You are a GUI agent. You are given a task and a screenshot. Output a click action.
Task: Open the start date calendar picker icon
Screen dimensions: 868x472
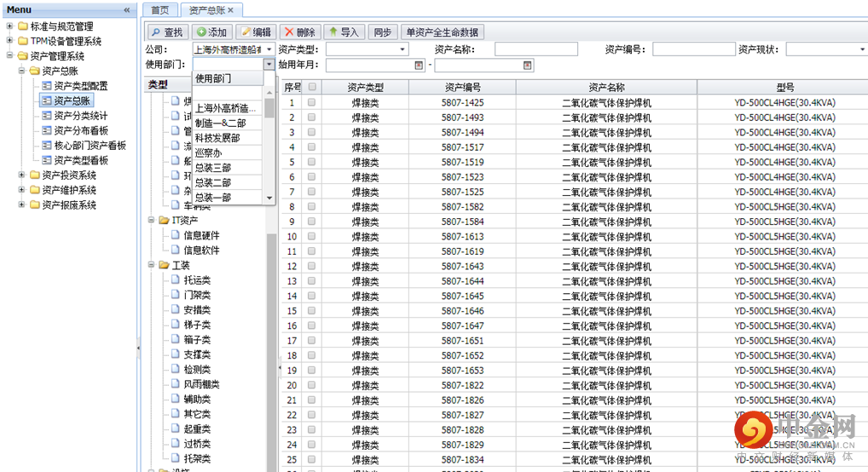point(419,65)
